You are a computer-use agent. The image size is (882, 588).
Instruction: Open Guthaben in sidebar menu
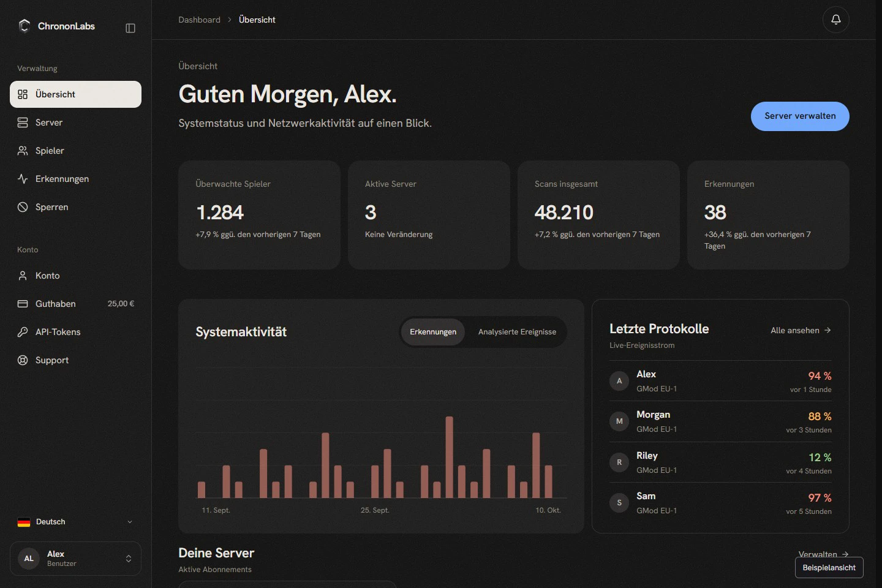(x=75, y=304)
